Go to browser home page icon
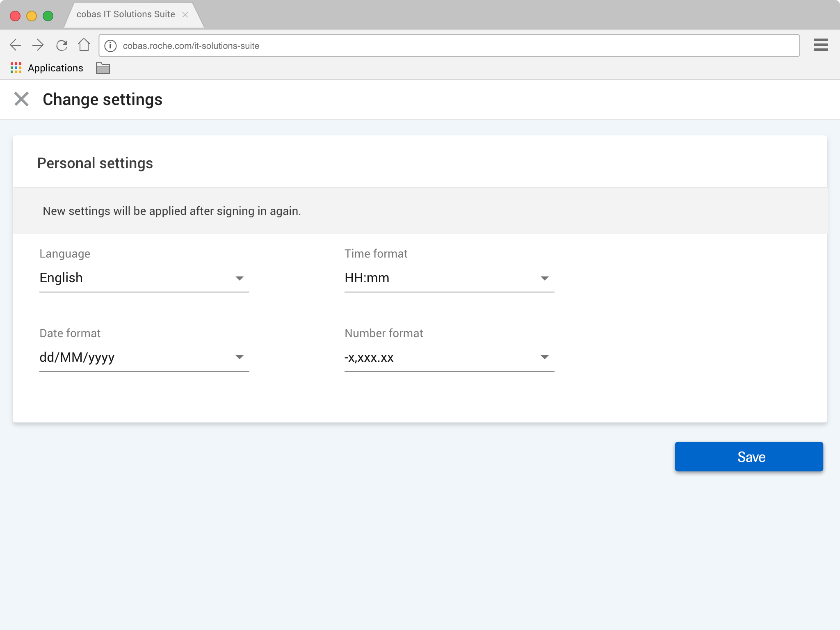This screenshot has height=630, width=840. click(x=84, y=45)
